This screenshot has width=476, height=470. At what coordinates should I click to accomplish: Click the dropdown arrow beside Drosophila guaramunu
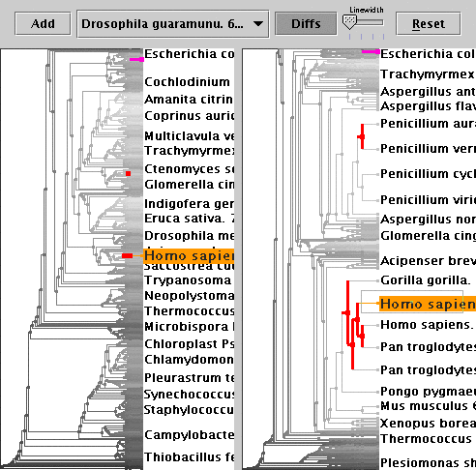[258, 24]
